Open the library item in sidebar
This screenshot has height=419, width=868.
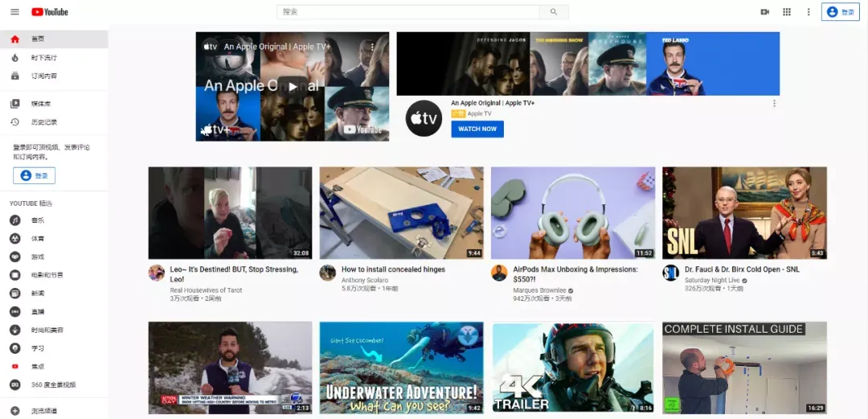[55, 104]
